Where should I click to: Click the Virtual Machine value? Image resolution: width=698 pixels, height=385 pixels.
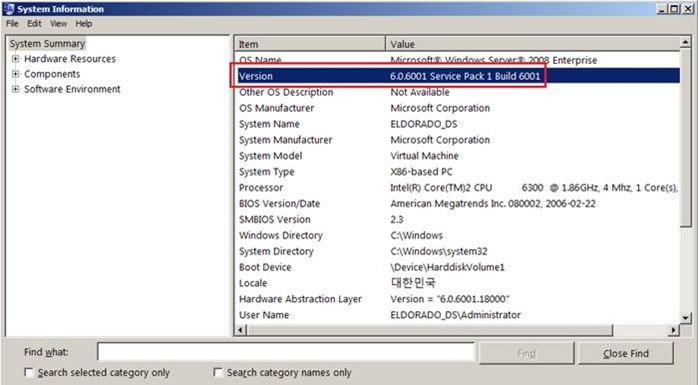[425, 156]
